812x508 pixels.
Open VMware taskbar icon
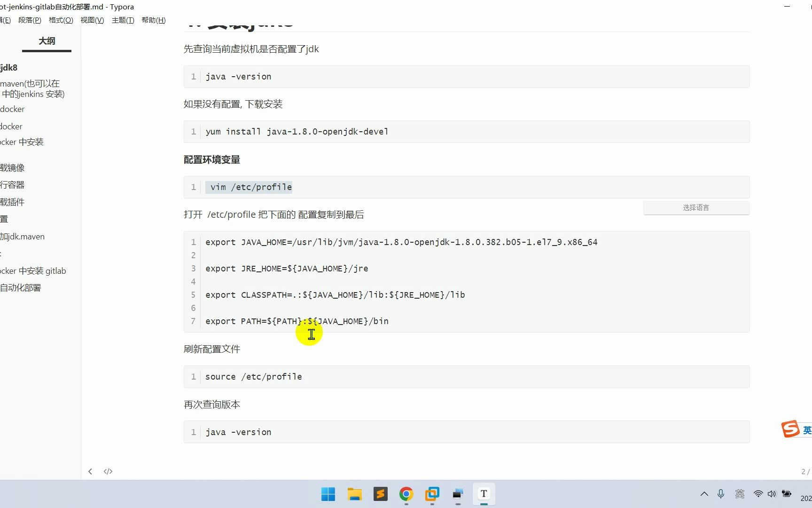(x=432, y=494)
